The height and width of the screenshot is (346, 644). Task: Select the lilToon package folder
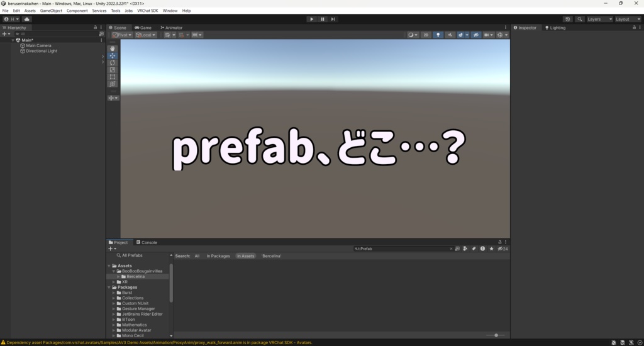(x=128, y=320)
